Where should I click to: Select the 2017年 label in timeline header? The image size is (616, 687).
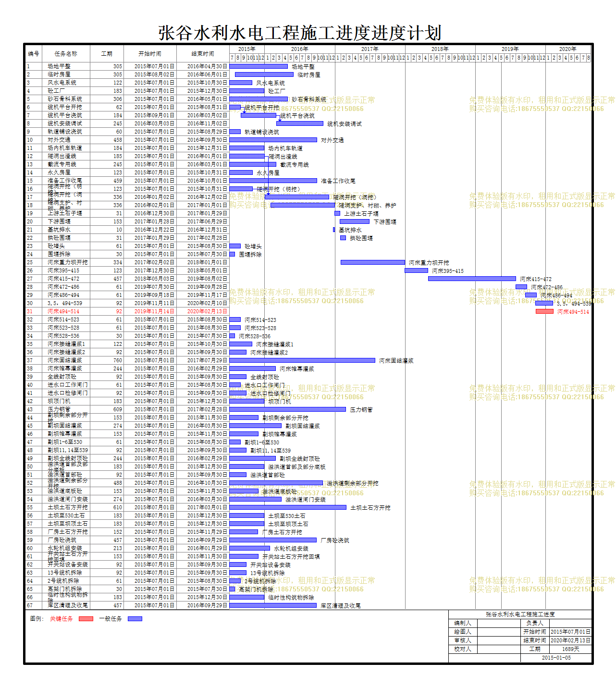click(x=370, y=49)
